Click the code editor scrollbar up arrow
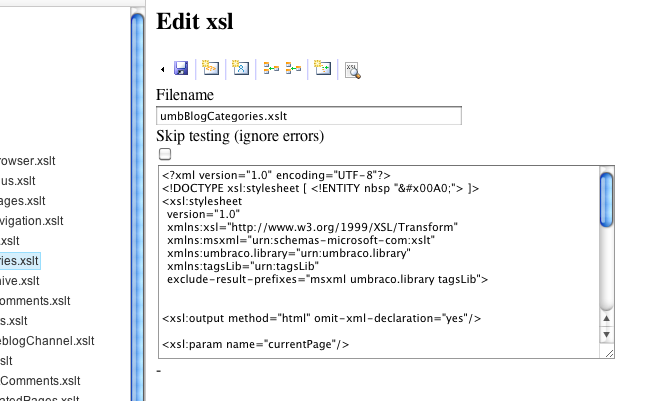Screen dimensions: 646x401 (x=606, y=318)
